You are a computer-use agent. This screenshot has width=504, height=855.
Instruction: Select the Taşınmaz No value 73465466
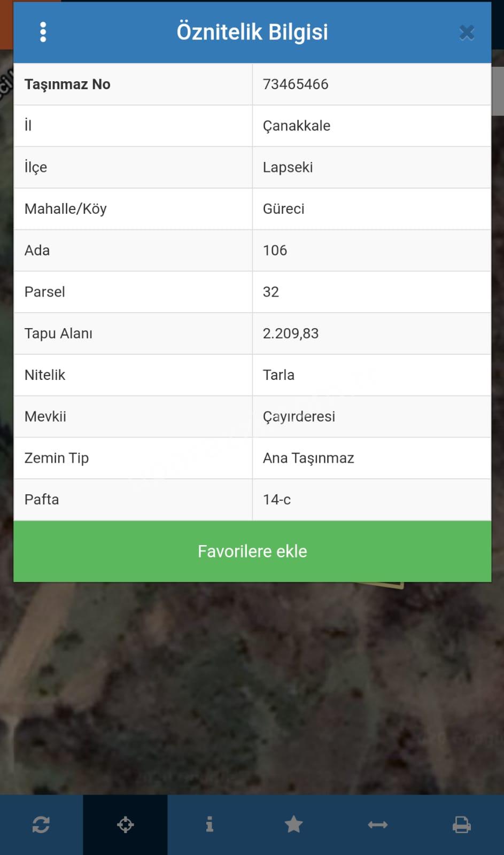tap(296, 84)
